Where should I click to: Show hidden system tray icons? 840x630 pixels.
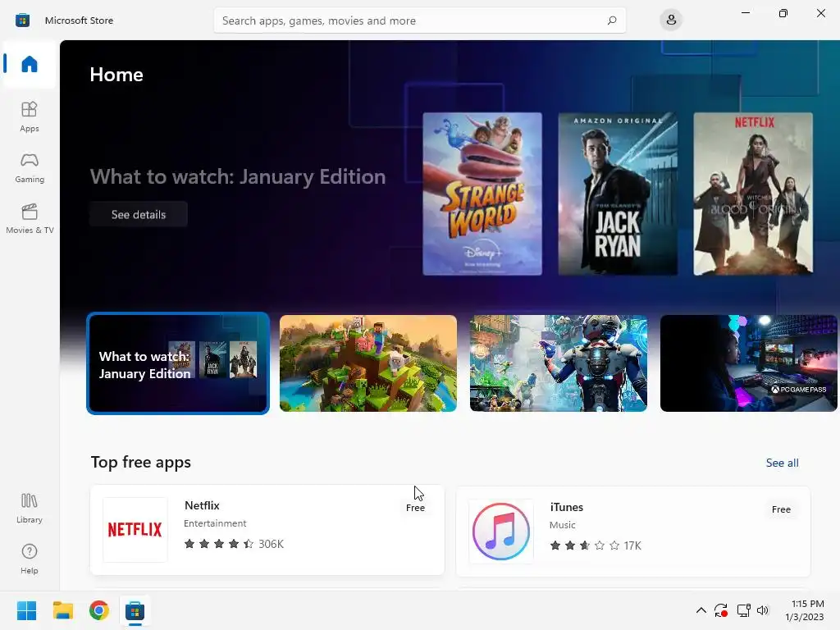701,610
